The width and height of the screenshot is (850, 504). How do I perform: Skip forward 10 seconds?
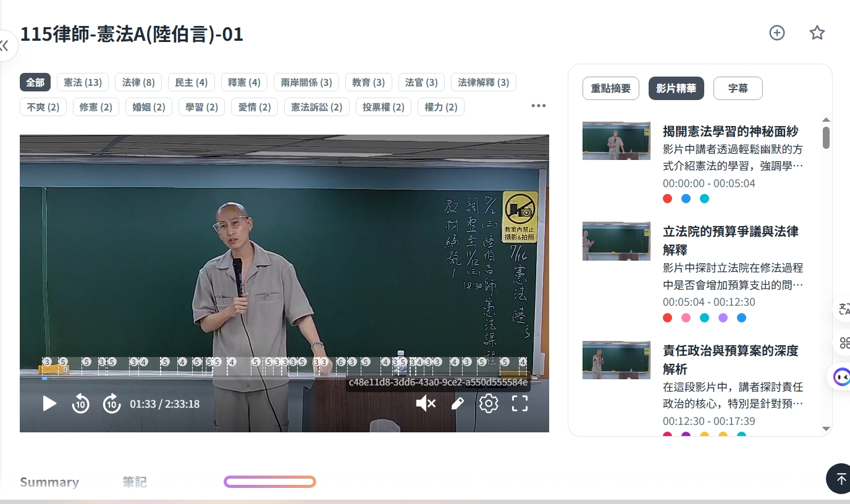click(112, 404)
